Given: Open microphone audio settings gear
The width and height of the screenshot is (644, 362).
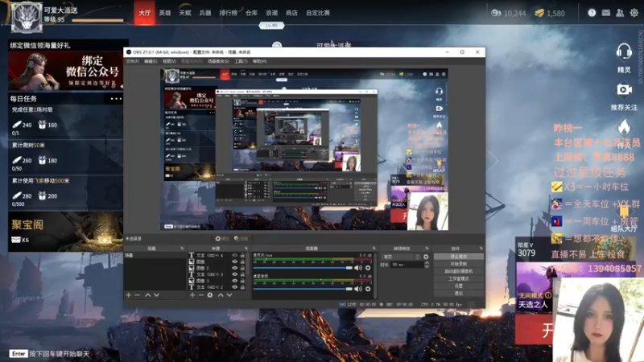Looking at the screenshot, I should click(x=368, y=268).
